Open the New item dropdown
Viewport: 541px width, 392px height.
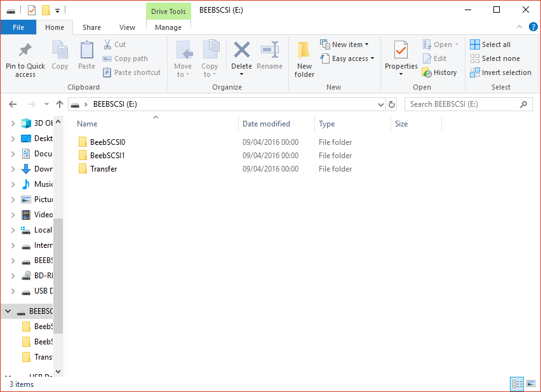pyautogui.click(x=344, y=44)
